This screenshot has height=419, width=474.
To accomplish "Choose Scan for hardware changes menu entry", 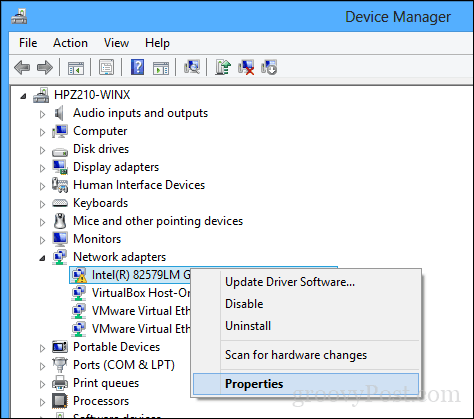I will pyautogui.click(x=306, y=355).
